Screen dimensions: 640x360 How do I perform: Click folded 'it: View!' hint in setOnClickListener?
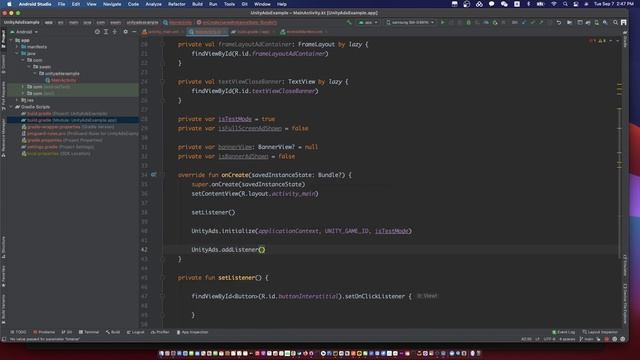pyautogui.click(x=427, y=296)
